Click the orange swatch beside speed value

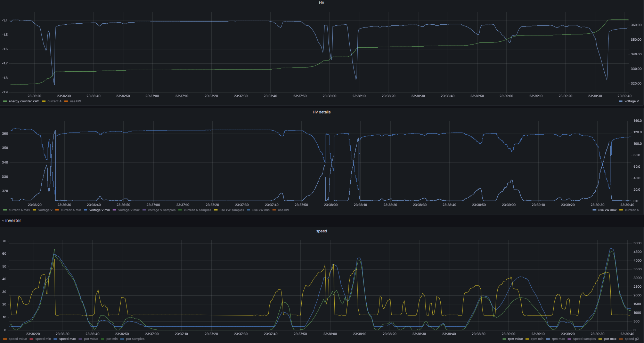click(5, 339)
